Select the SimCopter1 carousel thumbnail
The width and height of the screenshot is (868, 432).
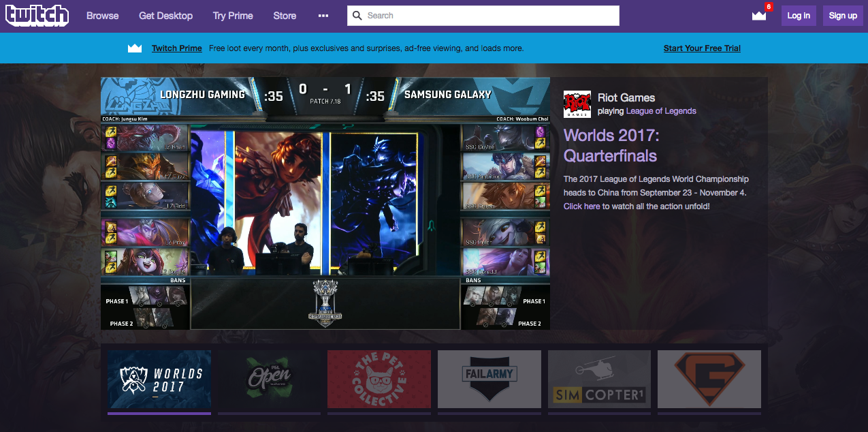(x=600, y=379)
